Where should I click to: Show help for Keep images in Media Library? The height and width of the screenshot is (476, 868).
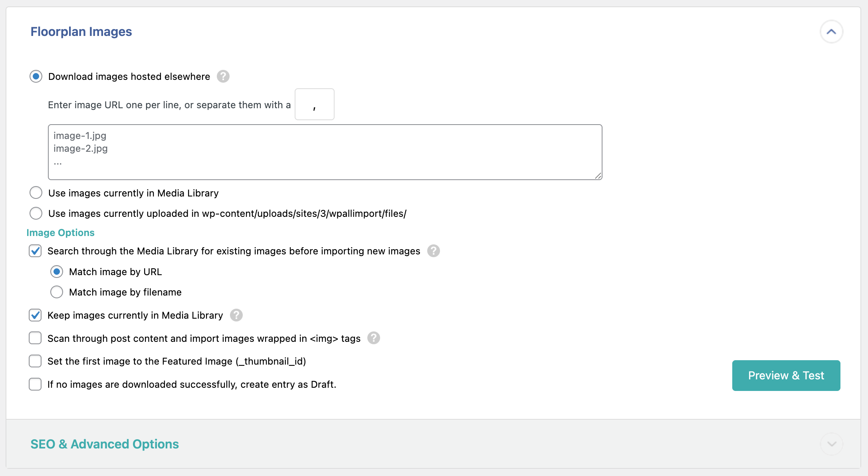tap(236, 315)
